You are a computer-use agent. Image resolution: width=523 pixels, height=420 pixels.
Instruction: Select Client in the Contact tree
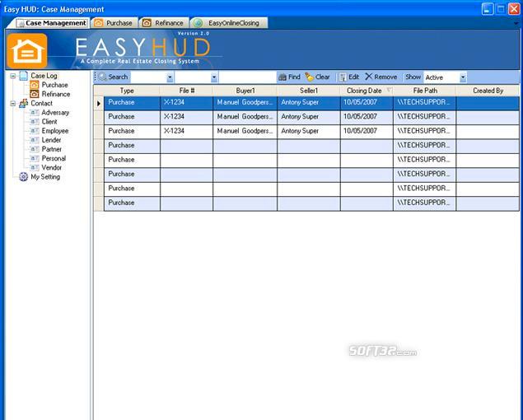[x=49, y=122]
